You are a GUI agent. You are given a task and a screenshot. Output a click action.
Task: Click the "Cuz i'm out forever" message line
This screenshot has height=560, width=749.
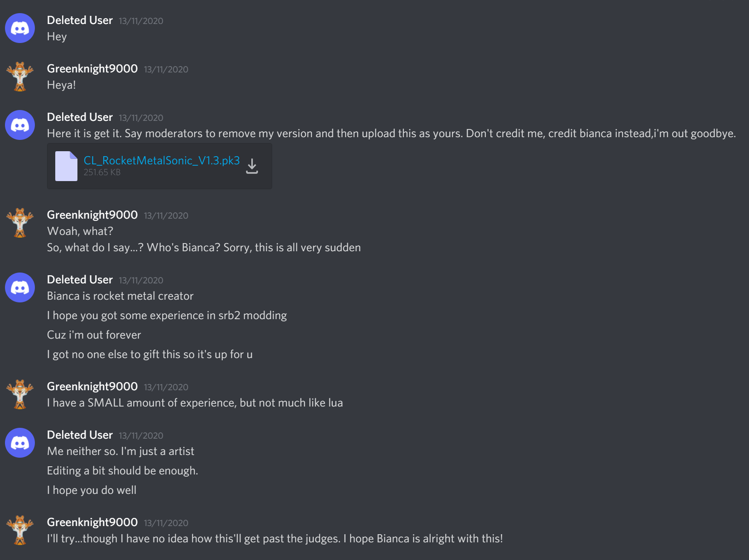pos(94,335)
